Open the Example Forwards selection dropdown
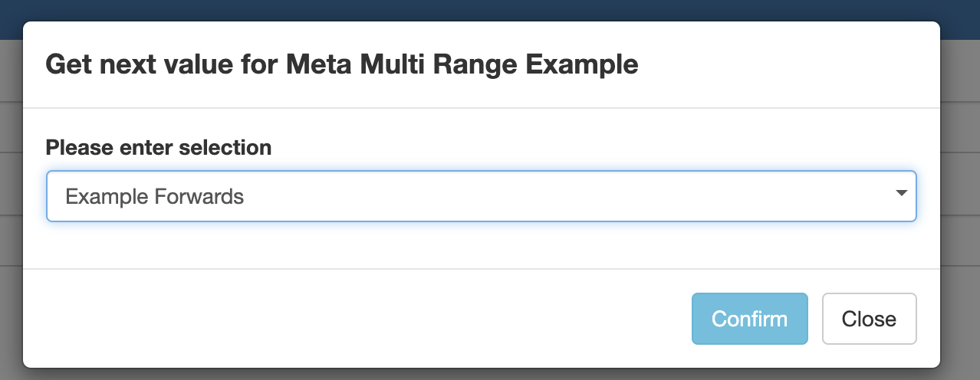The width and height of the screenshot is (980, 380). point(481,196)
